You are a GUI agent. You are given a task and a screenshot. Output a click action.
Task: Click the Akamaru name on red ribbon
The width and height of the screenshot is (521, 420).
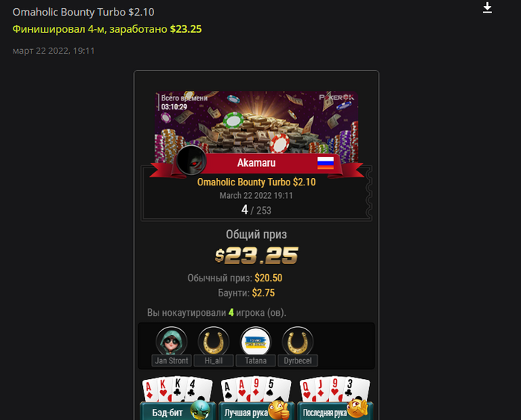pyautogui.click(x=256, y=162)
